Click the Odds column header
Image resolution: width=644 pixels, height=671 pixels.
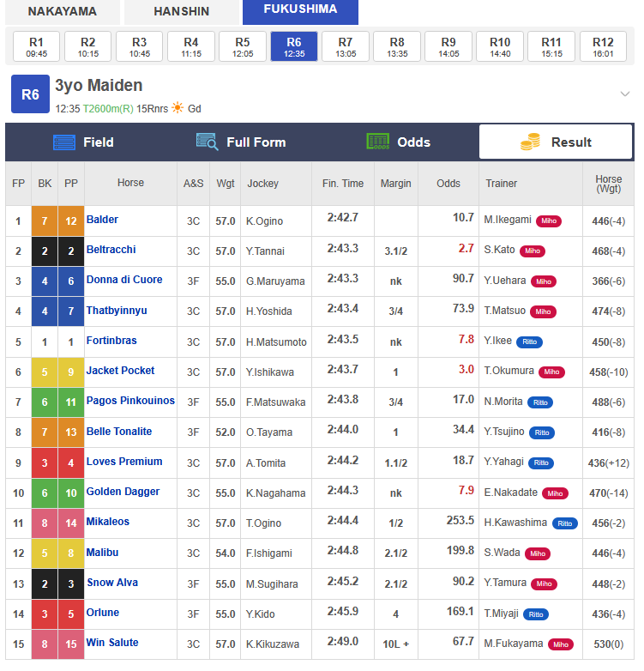[448, 183]
